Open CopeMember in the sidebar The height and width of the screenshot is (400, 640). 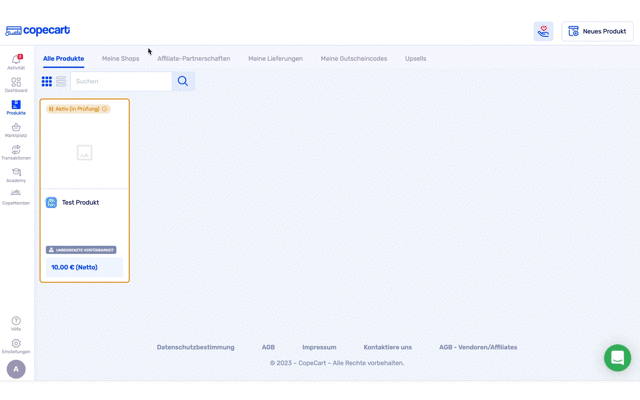point(16,196)
